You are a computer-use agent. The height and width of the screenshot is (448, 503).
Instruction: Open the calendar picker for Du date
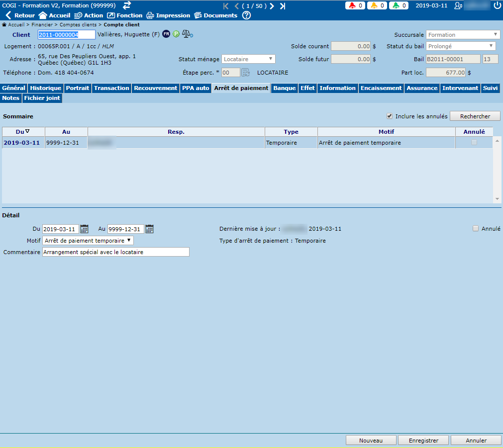(x=85, y=229)
